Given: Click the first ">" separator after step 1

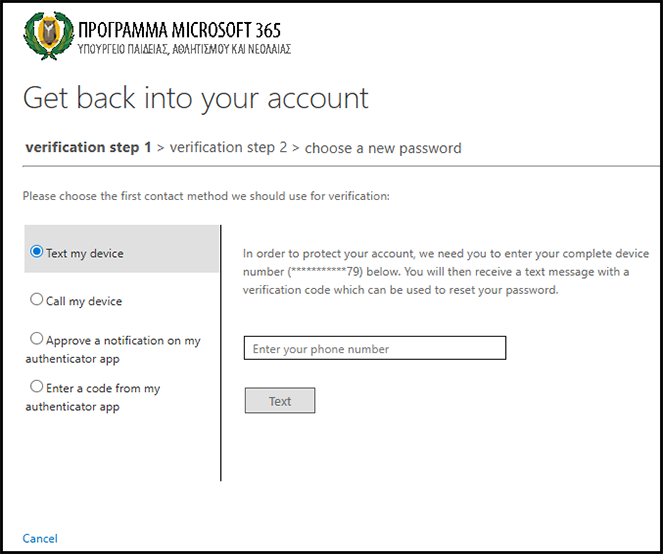Looking at the screenshot, I should (161, 148).
